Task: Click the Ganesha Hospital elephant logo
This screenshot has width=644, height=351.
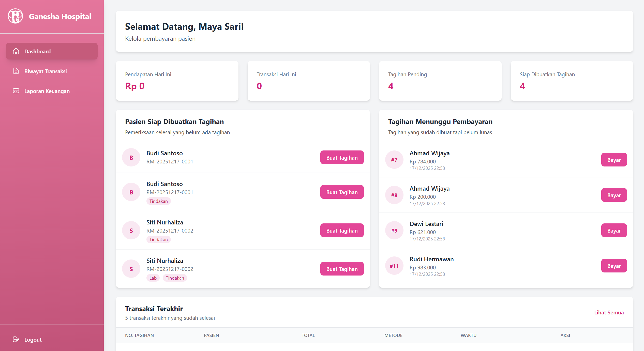Action: pos(15,16)
